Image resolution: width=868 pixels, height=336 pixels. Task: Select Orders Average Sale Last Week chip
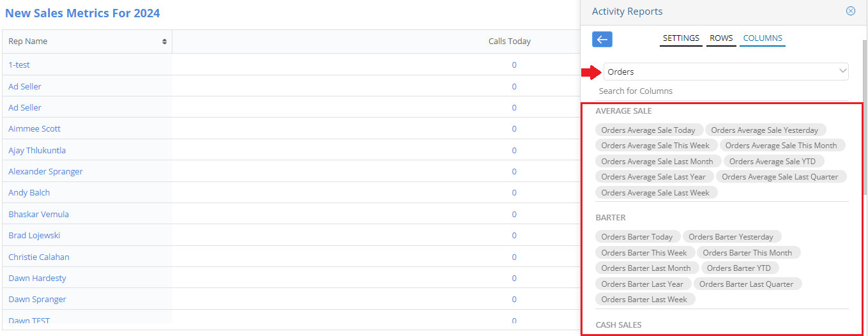655,193
